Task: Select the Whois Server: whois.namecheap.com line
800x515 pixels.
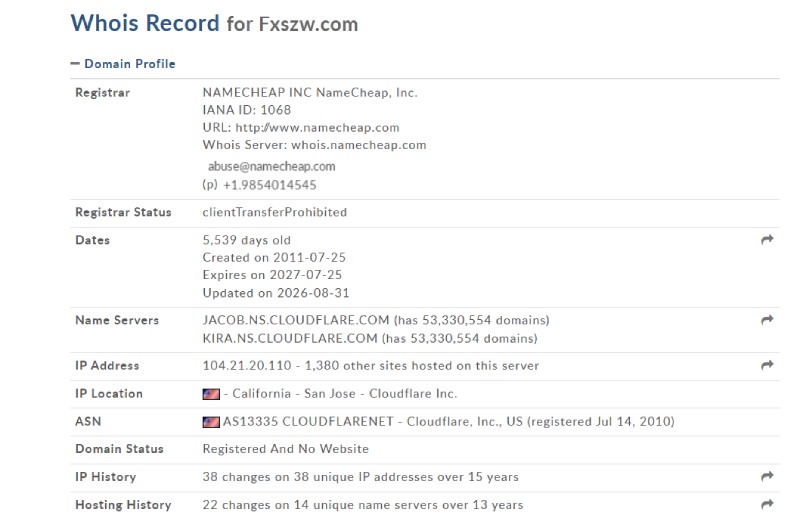Action: [314, 145]
